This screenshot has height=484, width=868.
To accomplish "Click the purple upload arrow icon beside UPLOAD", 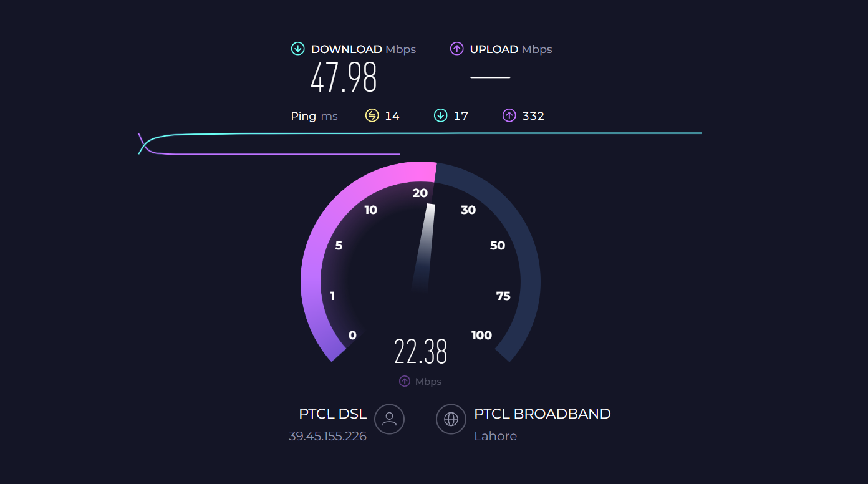I will [457, 49].
